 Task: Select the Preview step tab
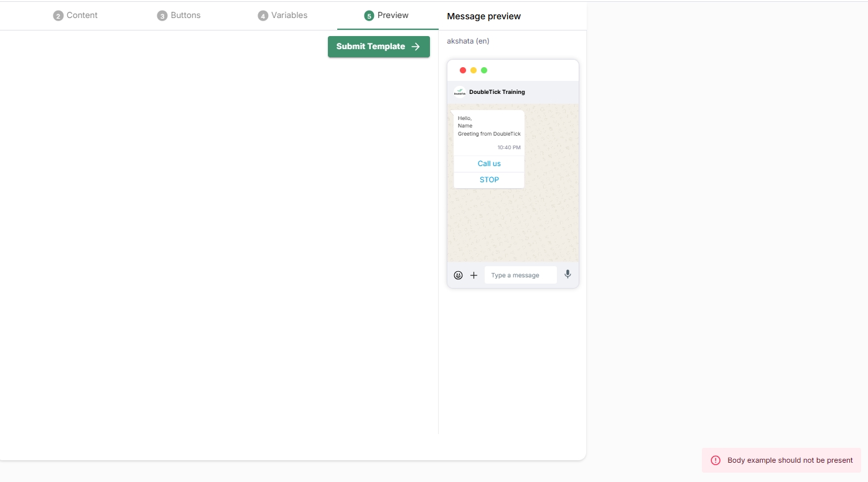(387, 16)
